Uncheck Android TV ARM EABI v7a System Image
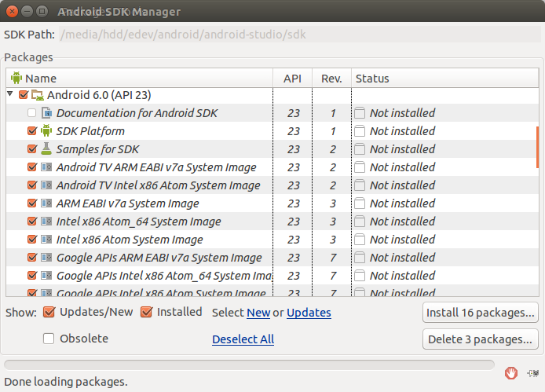This screenshot has width=545, height=392. (x=32, y=167)
